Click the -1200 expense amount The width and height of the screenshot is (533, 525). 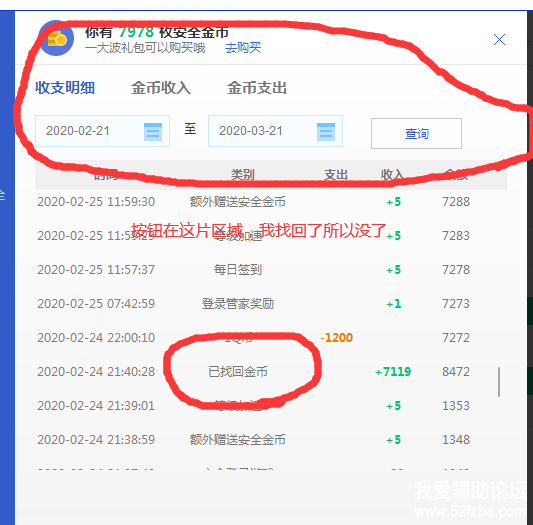(x=337, y=338)
